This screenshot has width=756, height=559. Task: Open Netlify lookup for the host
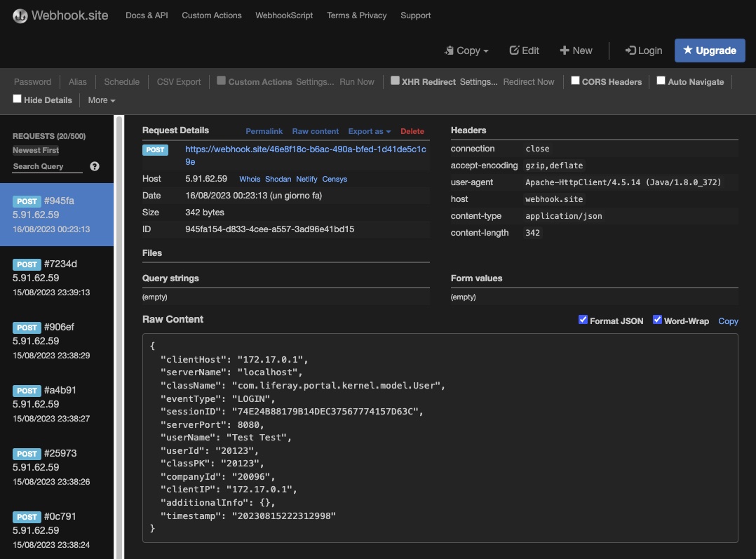pos(306,179)
